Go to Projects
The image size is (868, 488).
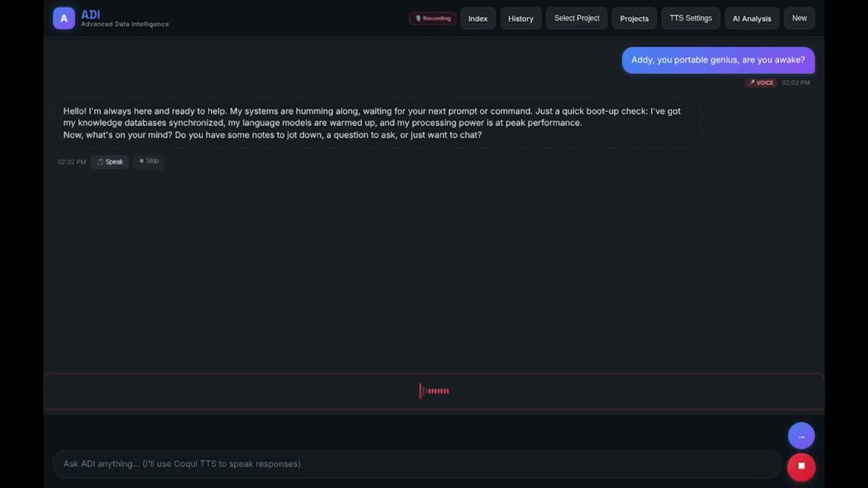[634, 18]
